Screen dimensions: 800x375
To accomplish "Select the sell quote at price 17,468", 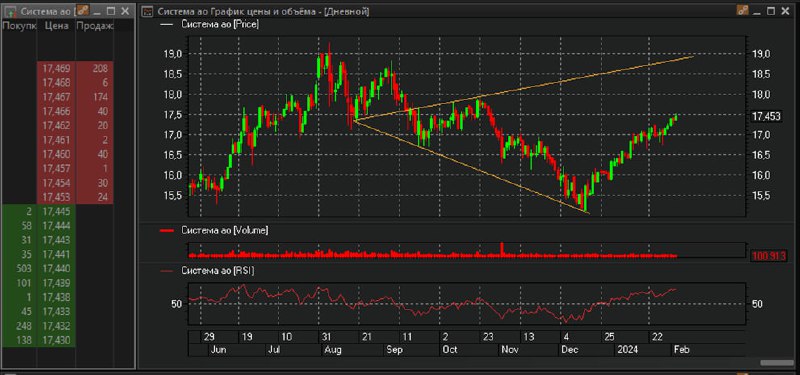I will 56,83.
